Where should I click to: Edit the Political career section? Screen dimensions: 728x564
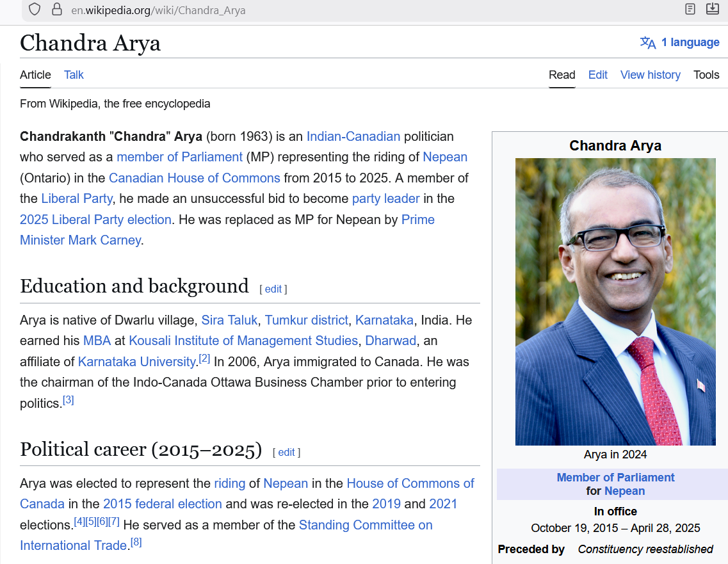(x=286, y=452)
